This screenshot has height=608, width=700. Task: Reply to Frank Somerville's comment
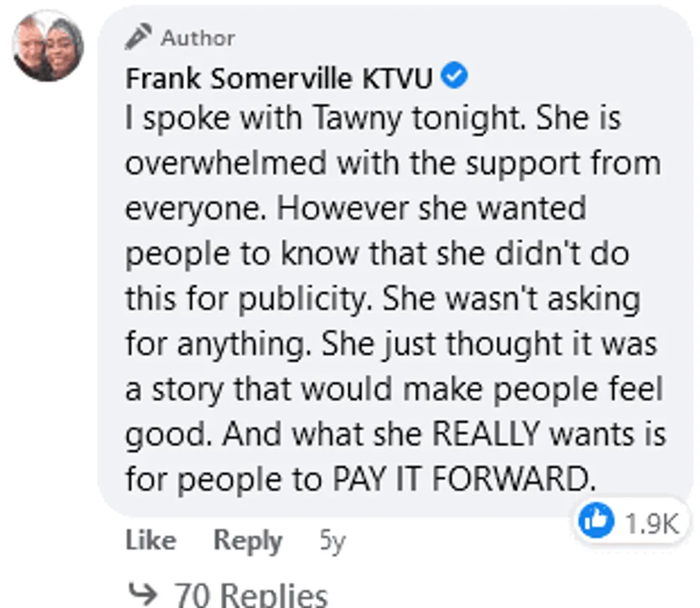pos(248,541)
